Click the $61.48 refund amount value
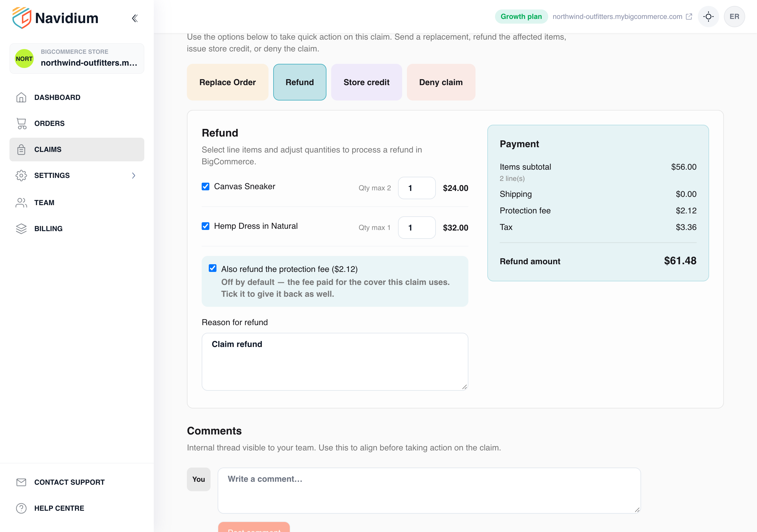 point(680,261)
